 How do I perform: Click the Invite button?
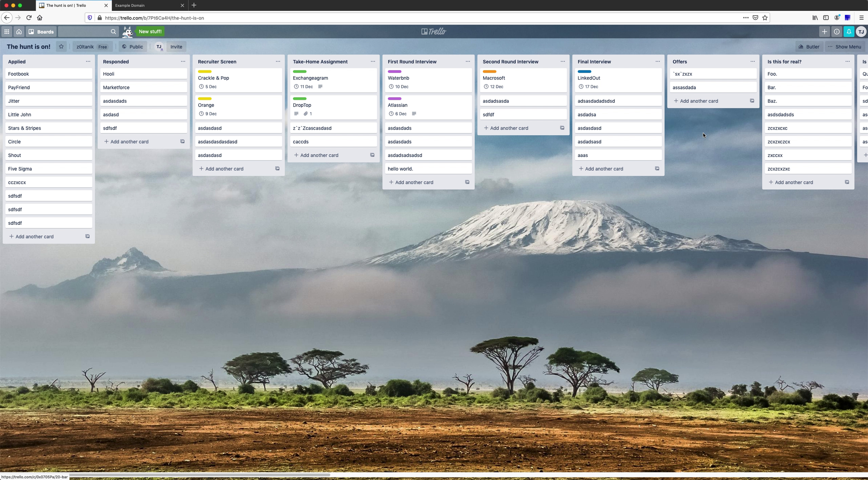click(176, 46)
